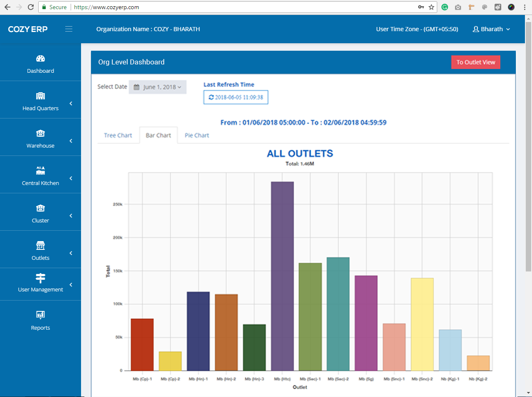Click the saved password key icon

[421, 7]
